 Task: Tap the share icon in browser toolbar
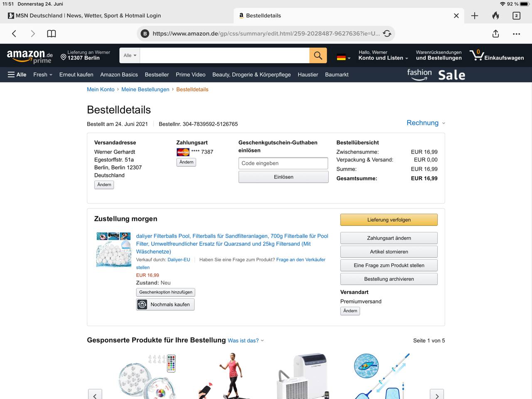[x=495, y=34]
